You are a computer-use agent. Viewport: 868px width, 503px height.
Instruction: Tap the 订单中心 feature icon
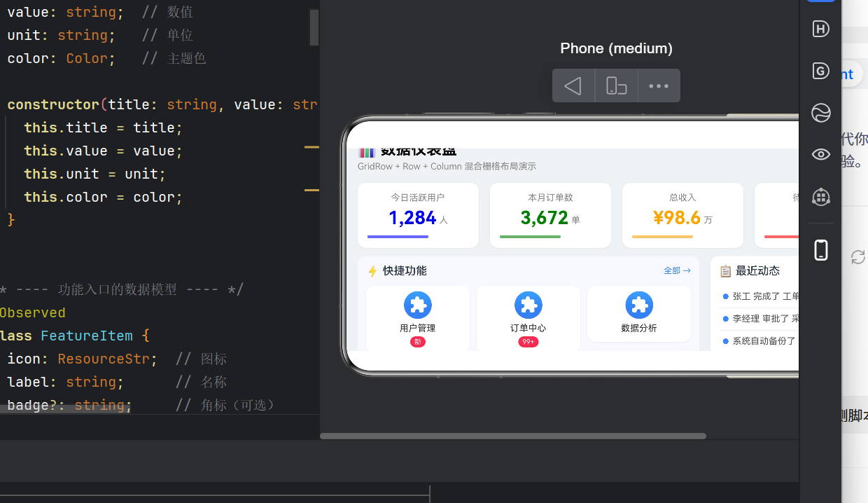tap(528, 305)
